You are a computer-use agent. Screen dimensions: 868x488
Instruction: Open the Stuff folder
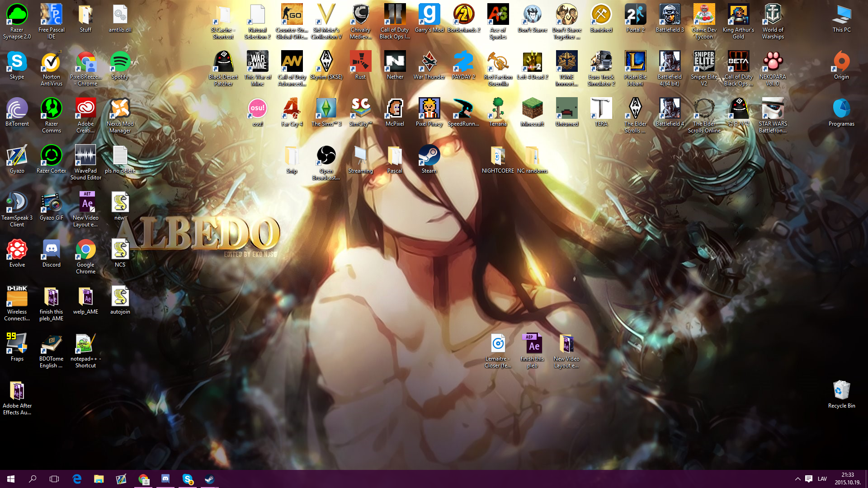click(85, 18)
